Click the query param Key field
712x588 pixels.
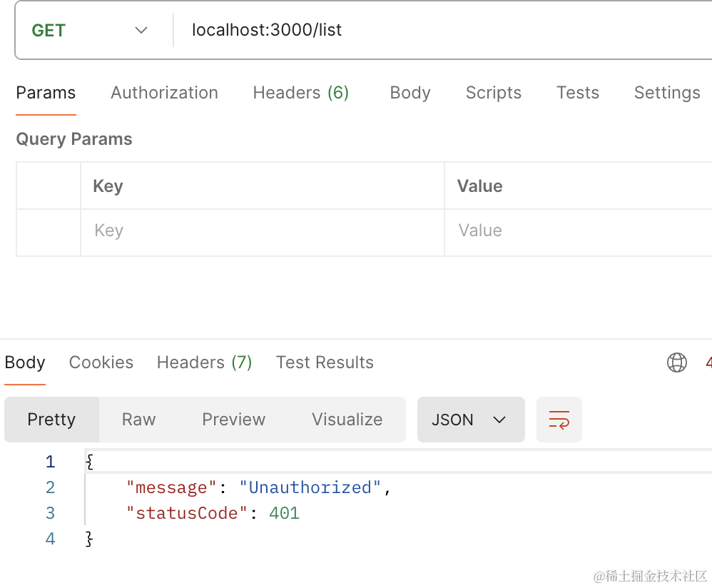tap(261, 230)
